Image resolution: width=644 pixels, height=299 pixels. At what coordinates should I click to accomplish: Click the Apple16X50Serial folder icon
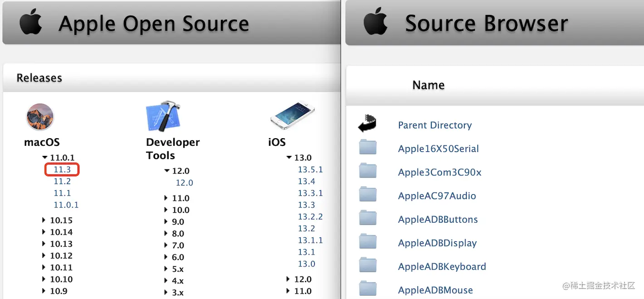[368, 147]
